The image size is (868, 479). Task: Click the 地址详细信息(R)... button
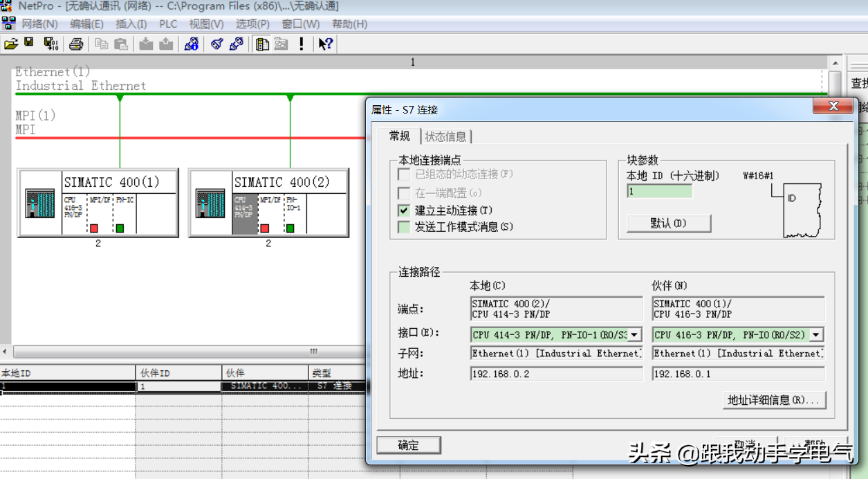773,400
